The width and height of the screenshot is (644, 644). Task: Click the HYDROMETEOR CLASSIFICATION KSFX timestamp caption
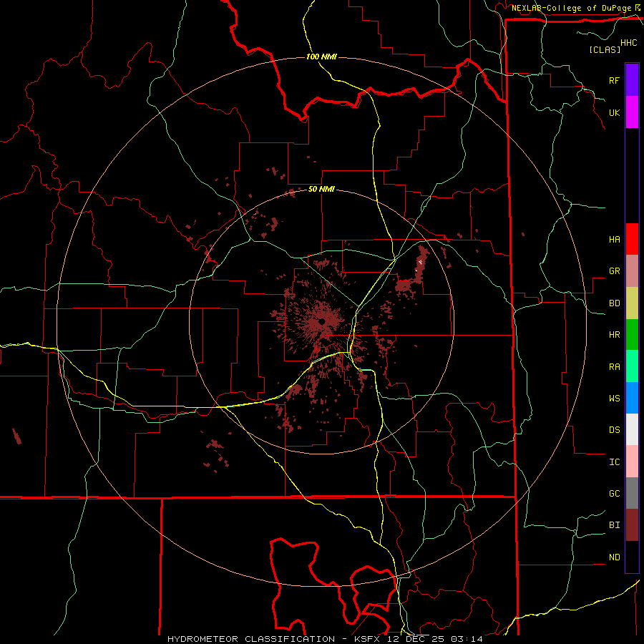[325, 639]
